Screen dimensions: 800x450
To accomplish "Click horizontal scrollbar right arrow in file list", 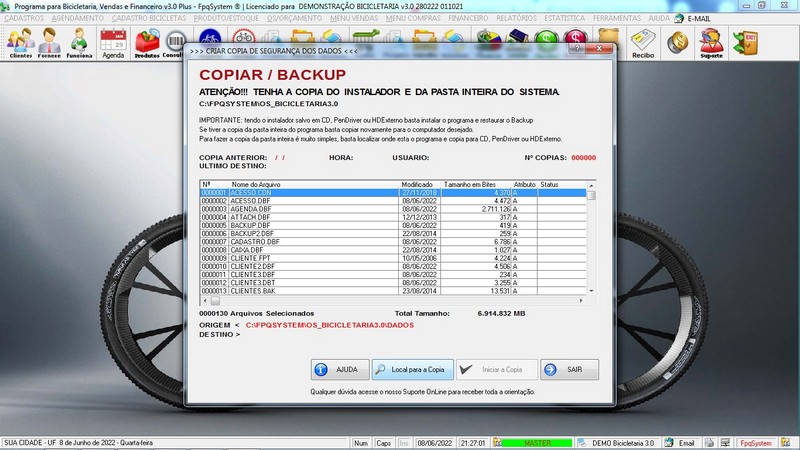I will (581, 301).
